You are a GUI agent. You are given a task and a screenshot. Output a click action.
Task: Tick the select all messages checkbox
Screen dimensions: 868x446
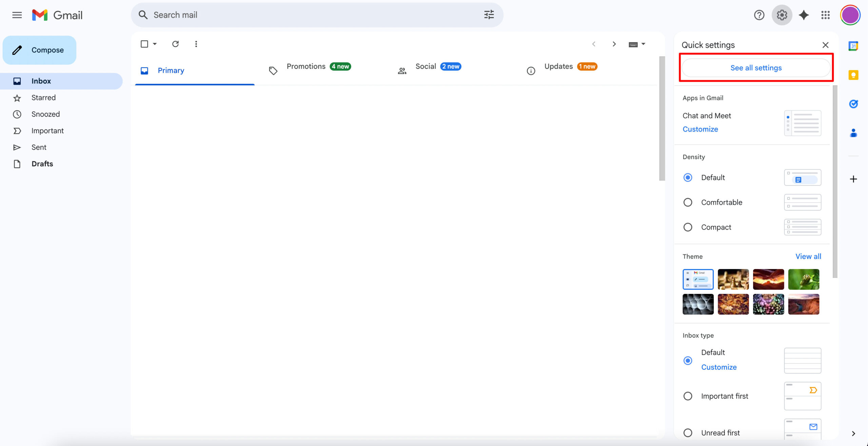(x=144, y=44)
